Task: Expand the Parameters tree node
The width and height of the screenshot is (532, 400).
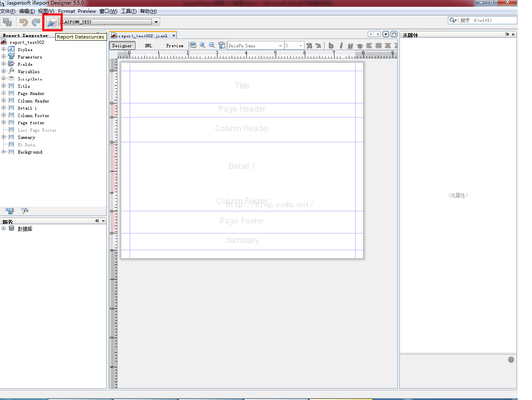Action: pos(3,56)
